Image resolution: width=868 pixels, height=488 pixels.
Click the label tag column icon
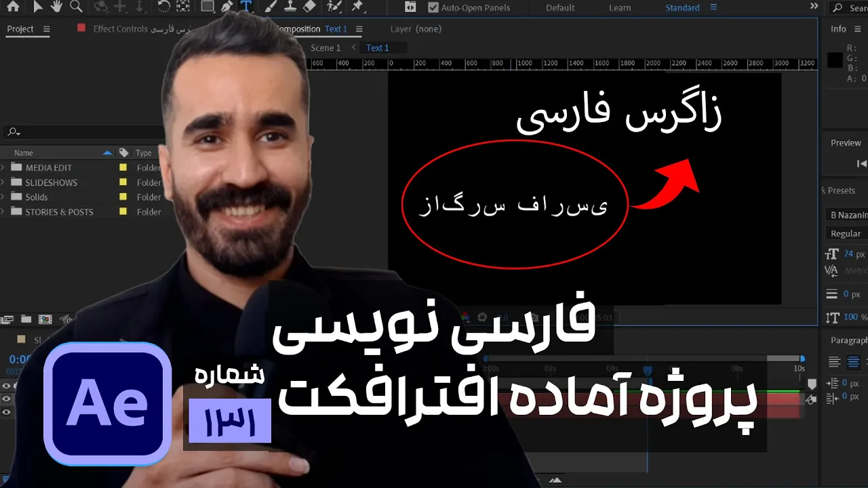(x=123, y=152)
